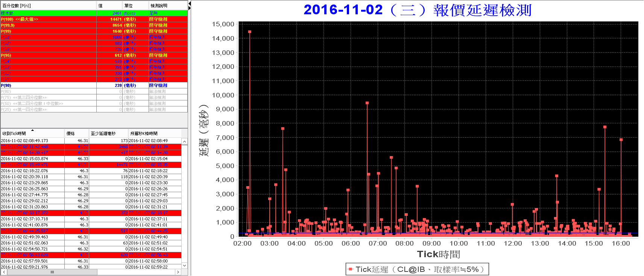Select the P(92) percentile row
Screen dimensions: 644x276
[94, 73]
